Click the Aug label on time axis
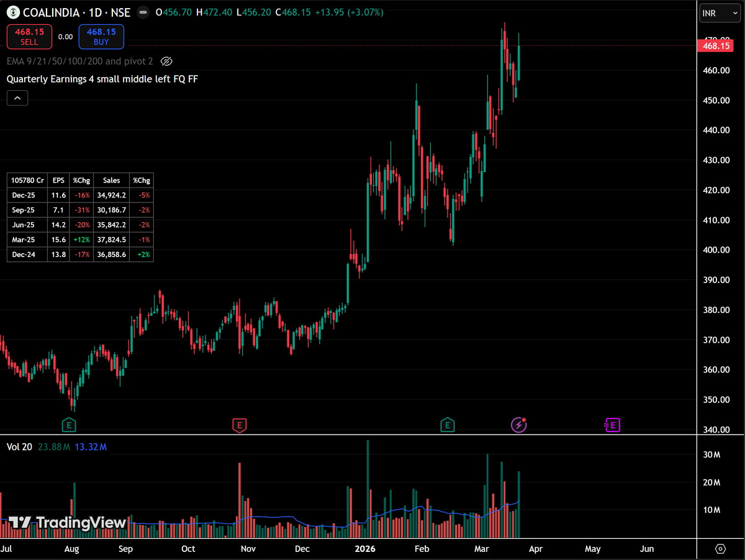Screen dimensions: 745x560 click(x=71, y=549)
